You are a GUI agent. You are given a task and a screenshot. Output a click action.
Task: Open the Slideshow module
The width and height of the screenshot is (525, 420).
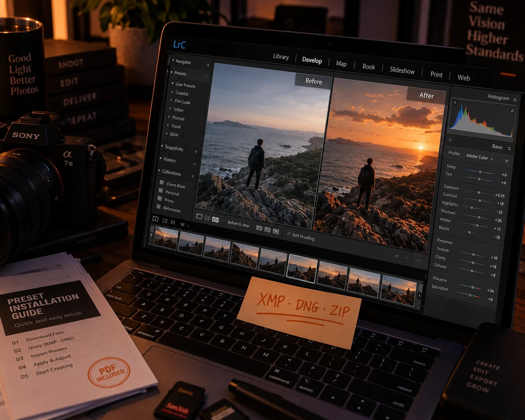(x=402, y=70)
